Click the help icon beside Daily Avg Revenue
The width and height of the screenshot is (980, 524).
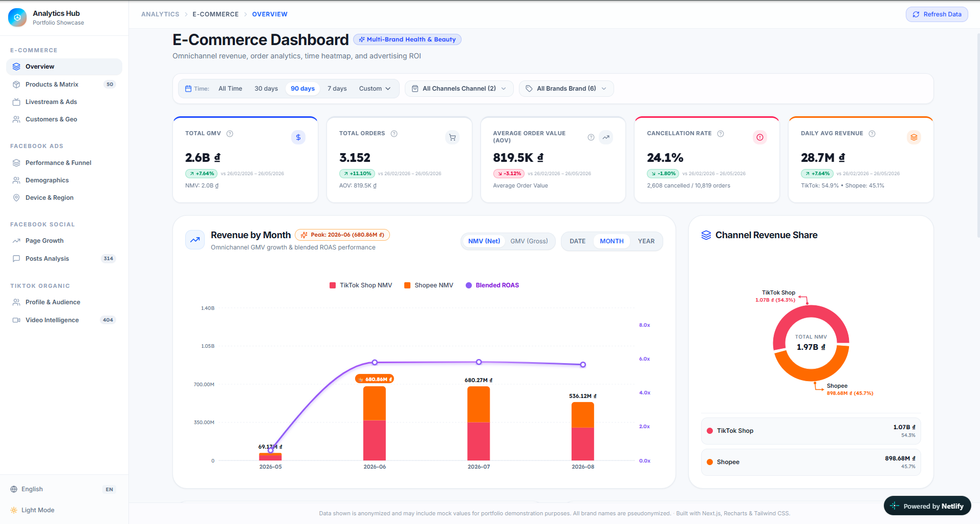pyautogui.click(x=872, y=134)
